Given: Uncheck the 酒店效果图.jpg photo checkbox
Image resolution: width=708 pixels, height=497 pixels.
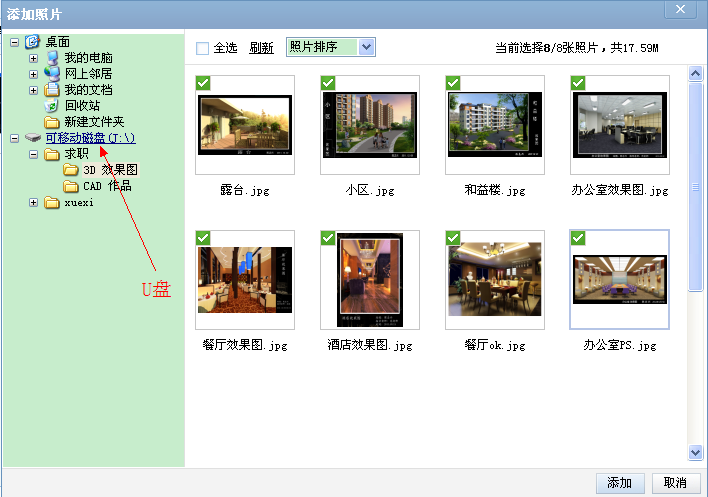Looking at the screenshot, I should pyautogui.click(x=327, y=238).
